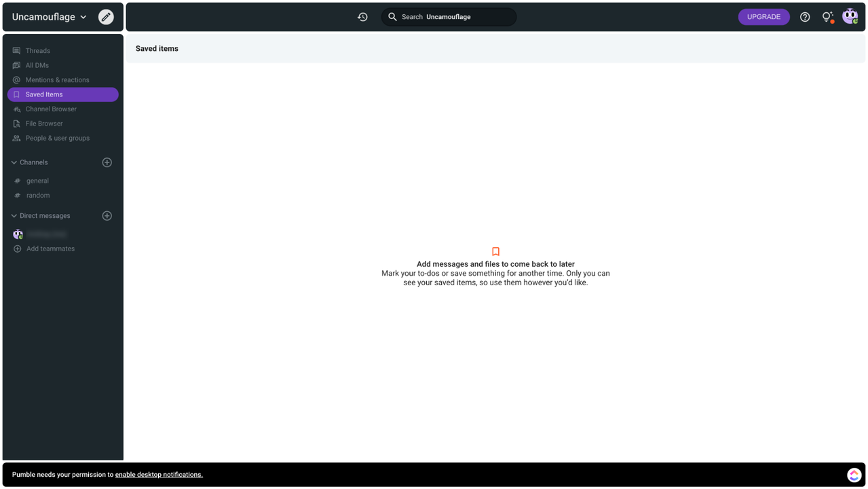Click the hash icon beside random
Screen dimensions: 868x489
click(x=18, y=196)
